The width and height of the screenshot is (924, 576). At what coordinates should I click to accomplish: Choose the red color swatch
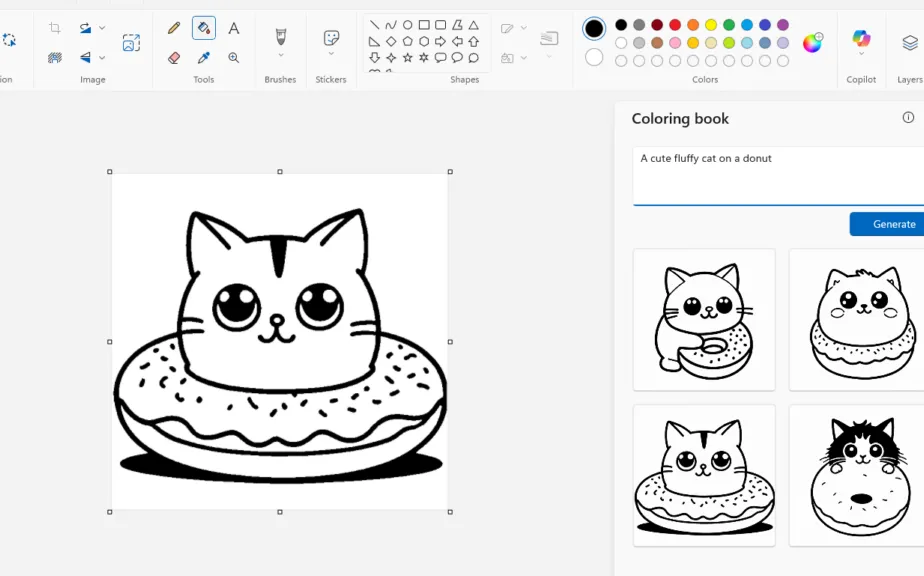tap(675, 25)
